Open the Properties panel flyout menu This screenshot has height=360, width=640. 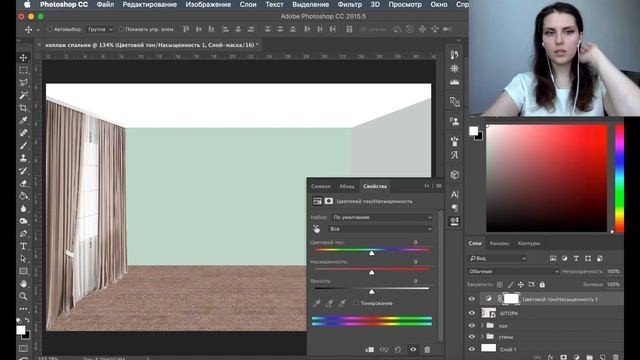[x=439, y=186]
